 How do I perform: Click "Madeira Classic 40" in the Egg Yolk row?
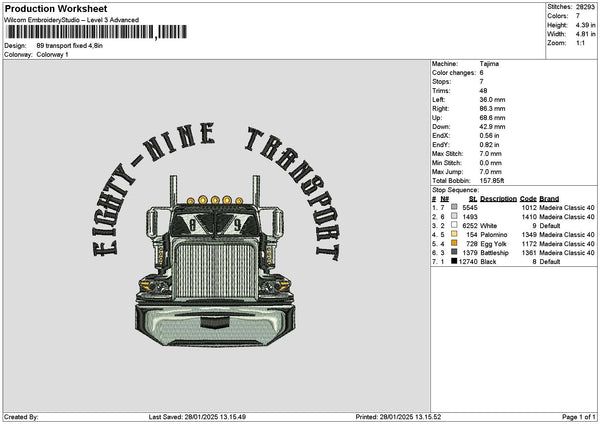pos(567,244)
